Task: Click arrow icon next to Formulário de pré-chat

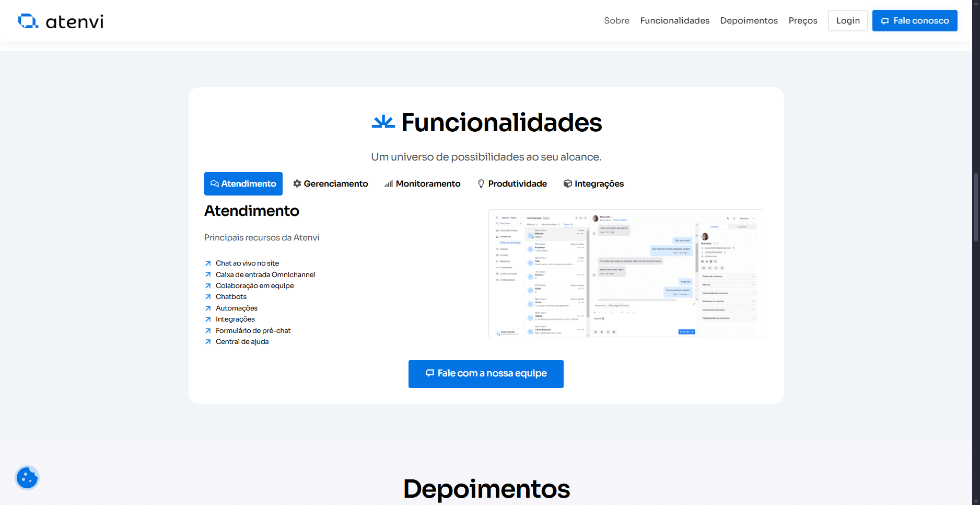Action: click(x=208, y=331)
